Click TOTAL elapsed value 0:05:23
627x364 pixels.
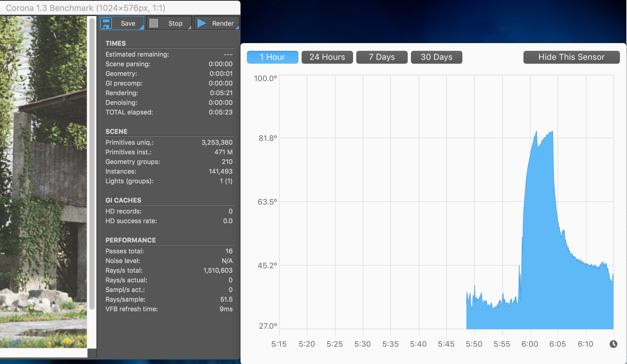pyautogui.click(x=221, y=112)
